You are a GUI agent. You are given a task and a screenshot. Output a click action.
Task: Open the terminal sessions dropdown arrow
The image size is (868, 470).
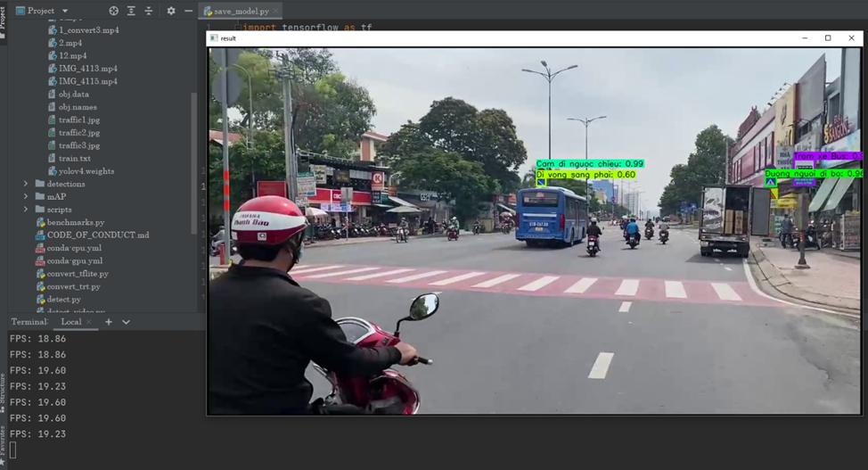(x=127, y=322)
